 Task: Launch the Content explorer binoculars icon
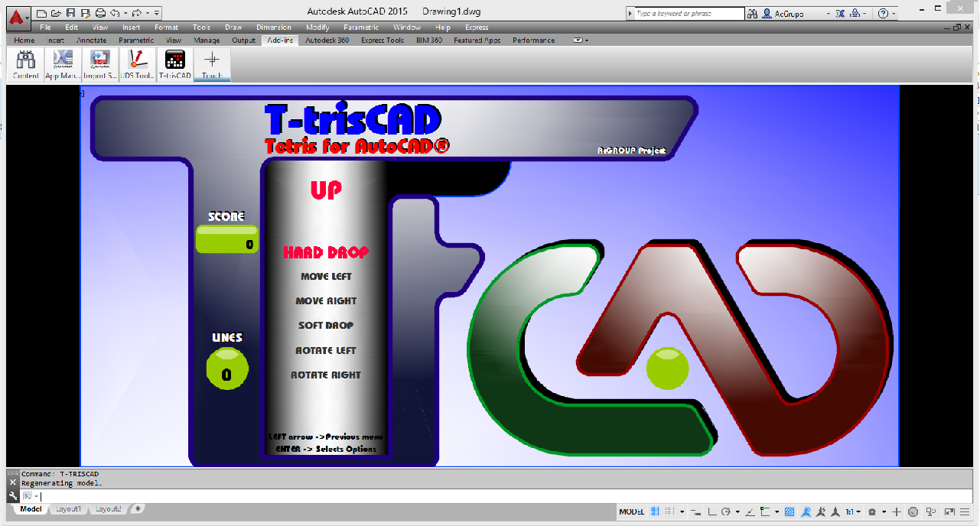click(26, 64)
